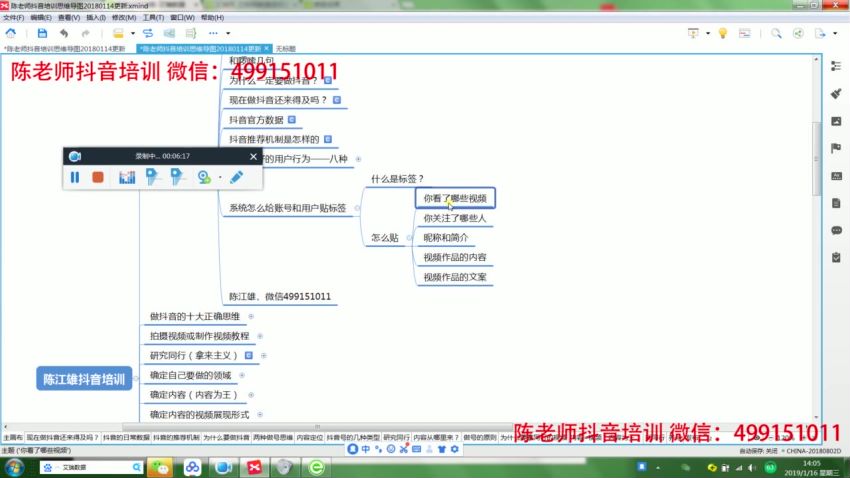Image resolution: width=850 pixels, height=478 pixels.
Task: Insert a summary bracket
Action: pyautogui.click(x=191, y=33)
